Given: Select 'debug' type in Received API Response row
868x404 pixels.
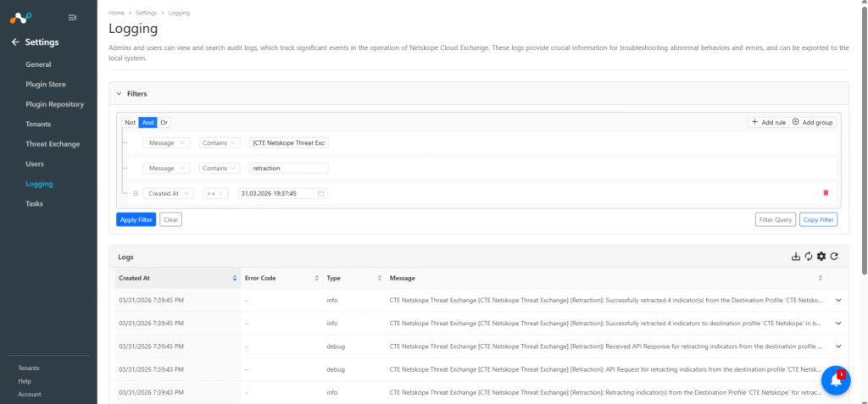Looking at the screenshot, I should (x=336, y=346).
